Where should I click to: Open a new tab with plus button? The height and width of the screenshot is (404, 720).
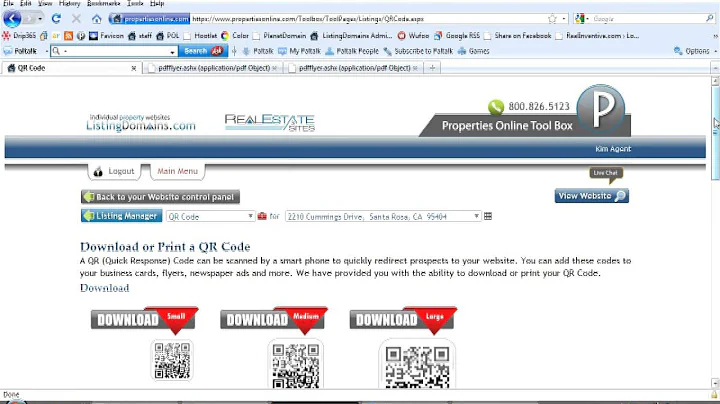tap(432, 68)
